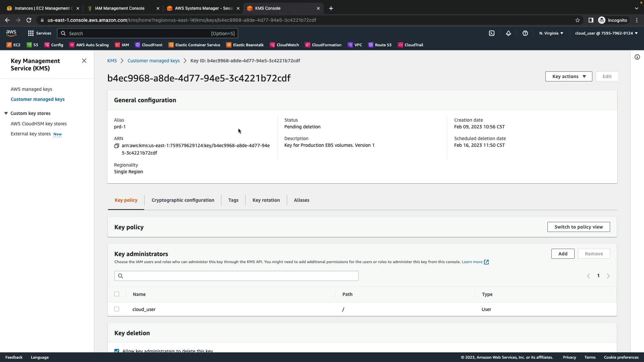Go to Customer managed keys breadcrumb link
This screenshot has height=362, width=644.
point(154,61)
